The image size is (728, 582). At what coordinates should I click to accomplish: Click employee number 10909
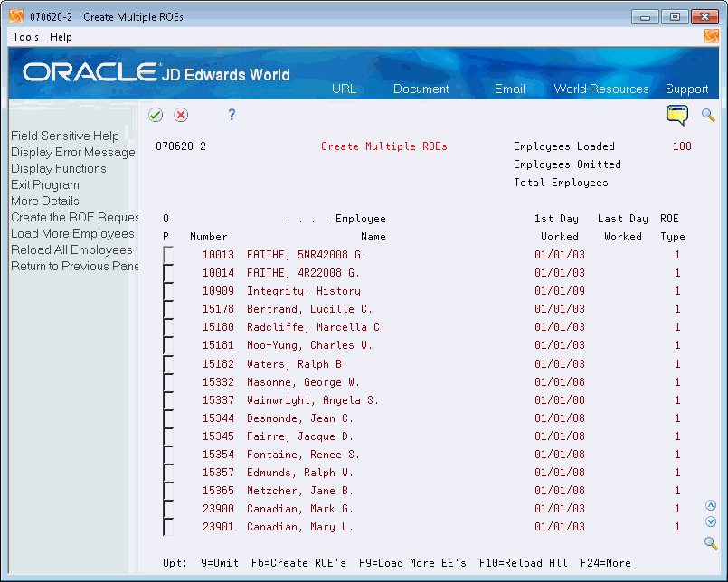tap(218, 291)
